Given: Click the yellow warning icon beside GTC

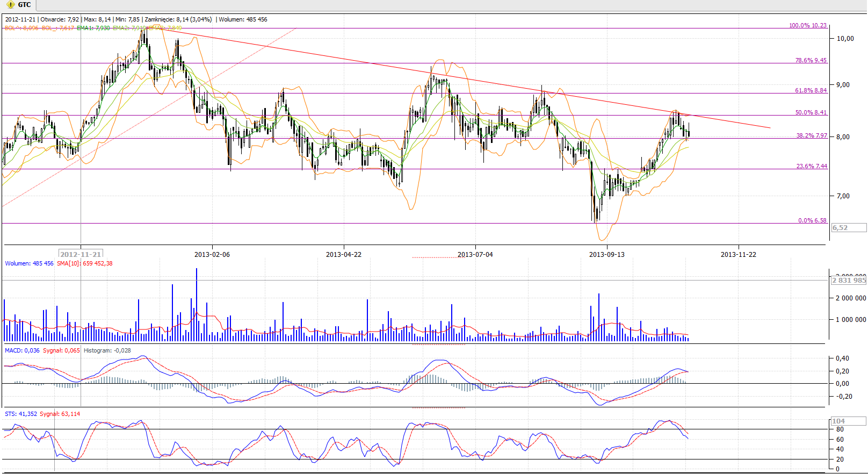Looking at the screenshot, I should (10, 5).
